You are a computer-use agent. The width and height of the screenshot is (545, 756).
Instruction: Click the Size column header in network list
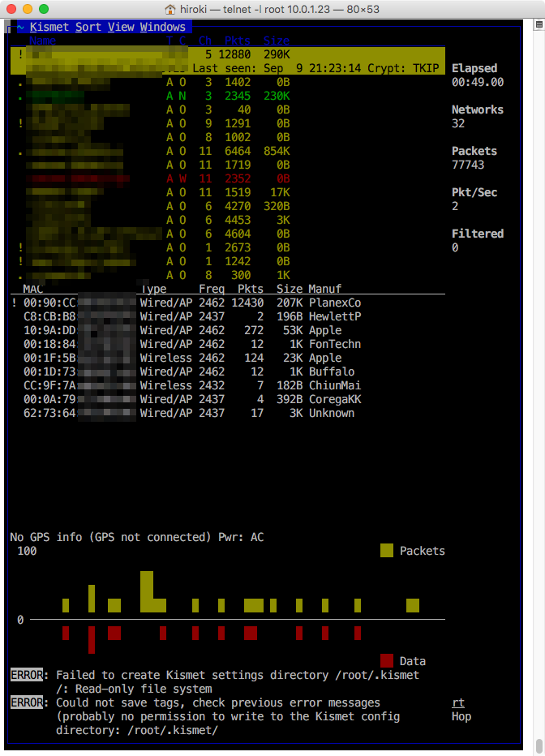tap(276, 41)
